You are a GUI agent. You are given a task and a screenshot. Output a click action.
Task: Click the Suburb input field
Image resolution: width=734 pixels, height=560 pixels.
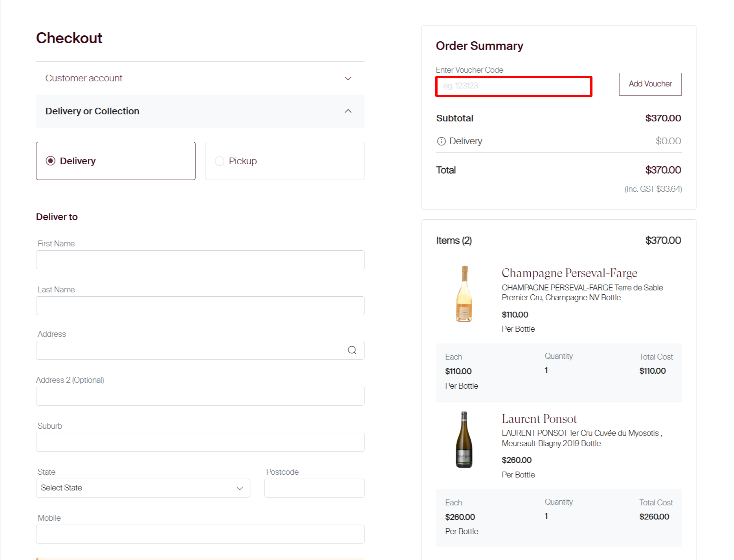pyautogui.click(x=200, y=442)
